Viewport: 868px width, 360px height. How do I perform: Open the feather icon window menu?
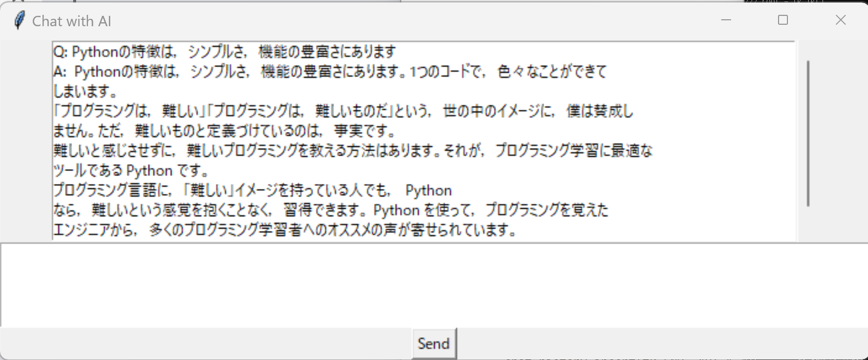[19, 21]
